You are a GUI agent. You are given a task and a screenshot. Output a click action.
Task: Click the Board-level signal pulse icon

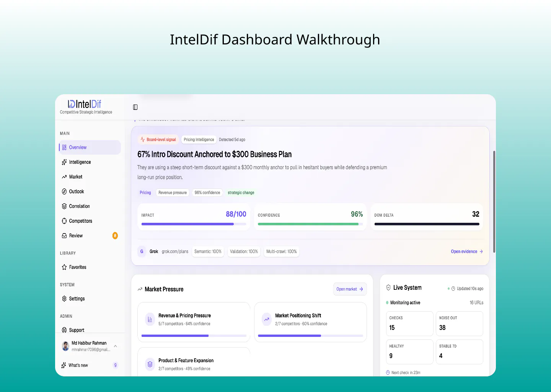click(x=143, y=140)
